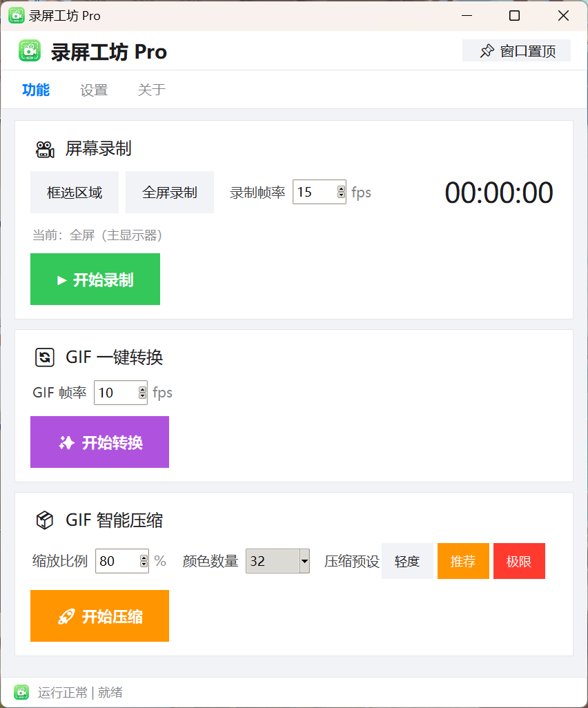Close the 录屏工坊 Pro window

(563, 16)
